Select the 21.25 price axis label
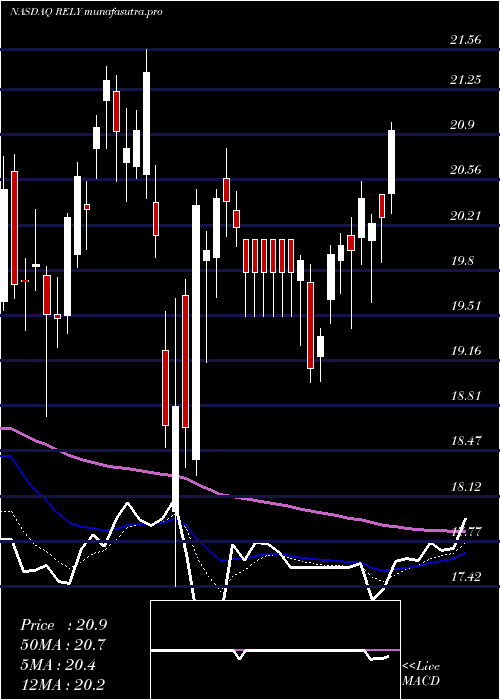Image resolution: width=500 pixels, height=700 pixels. coord(466,80)
